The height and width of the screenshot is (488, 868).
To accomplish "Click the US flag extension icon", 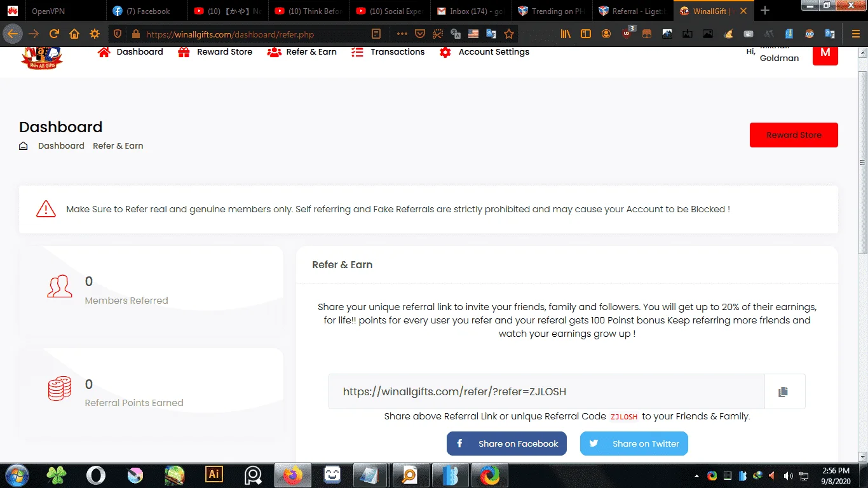I will coord(473,34).
